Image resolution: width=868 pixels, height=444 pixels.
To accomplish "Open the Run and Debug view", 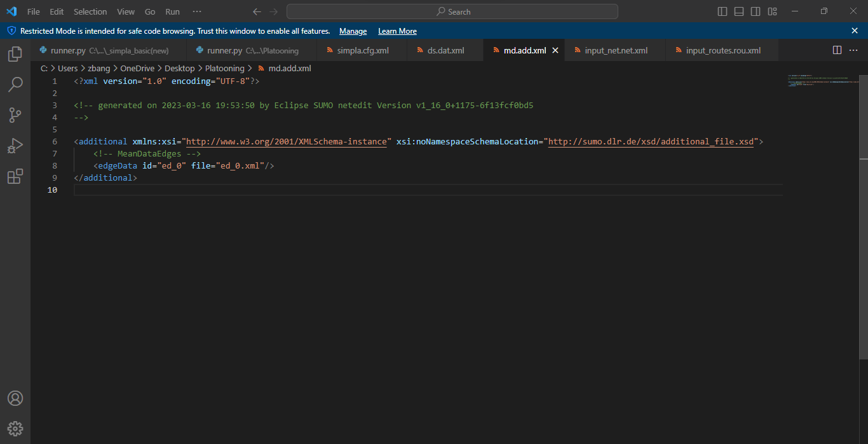I will 15,146.
